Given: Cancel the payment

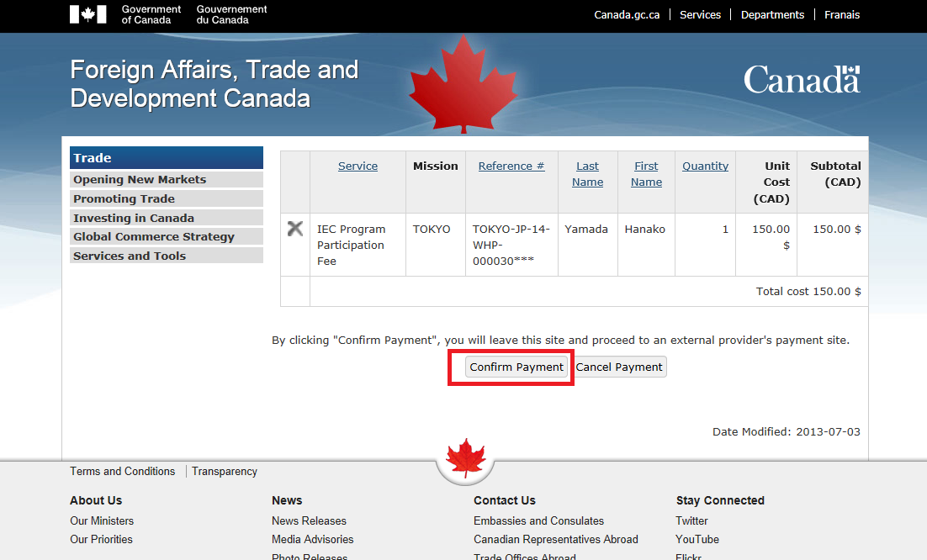Looking at the screenshot, I should point(619,367).
